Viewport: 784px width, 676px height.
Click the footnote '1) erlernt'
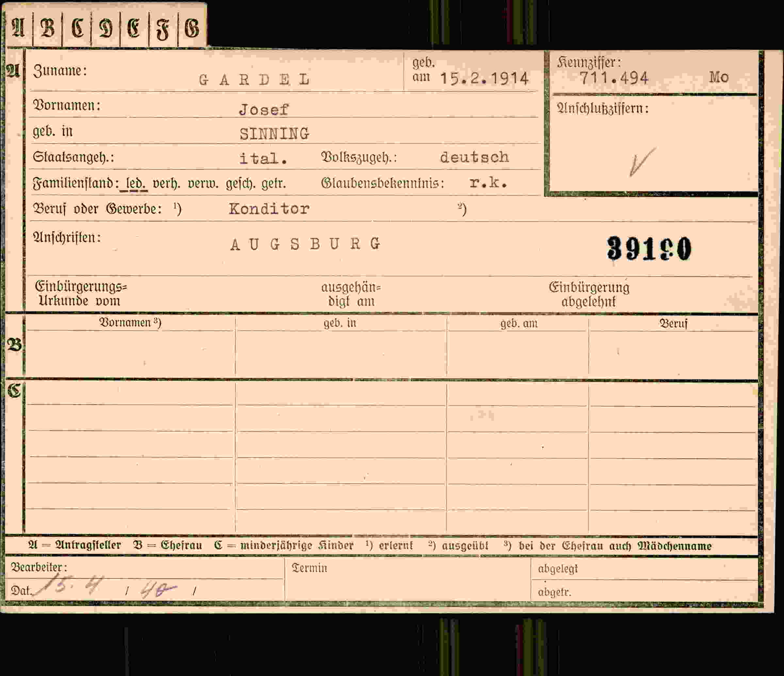point(389,545)
